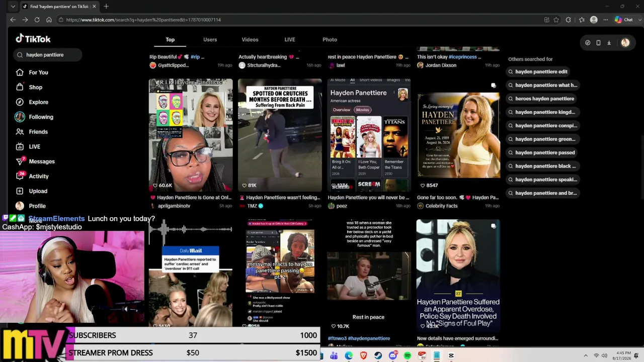Viewport: 644px width, 362px height.
Task: Click the browser address bar
Action: [x=302, y=20]
